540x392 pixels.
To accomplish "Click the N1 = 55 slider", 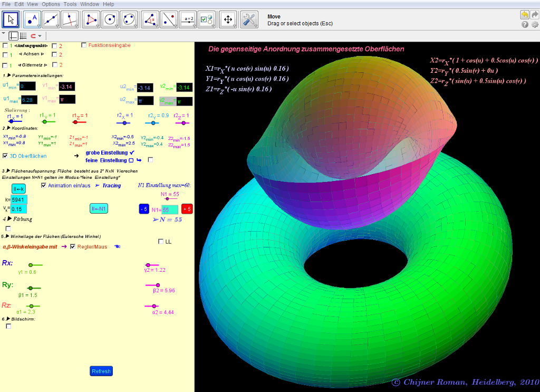I will (167, 199).
